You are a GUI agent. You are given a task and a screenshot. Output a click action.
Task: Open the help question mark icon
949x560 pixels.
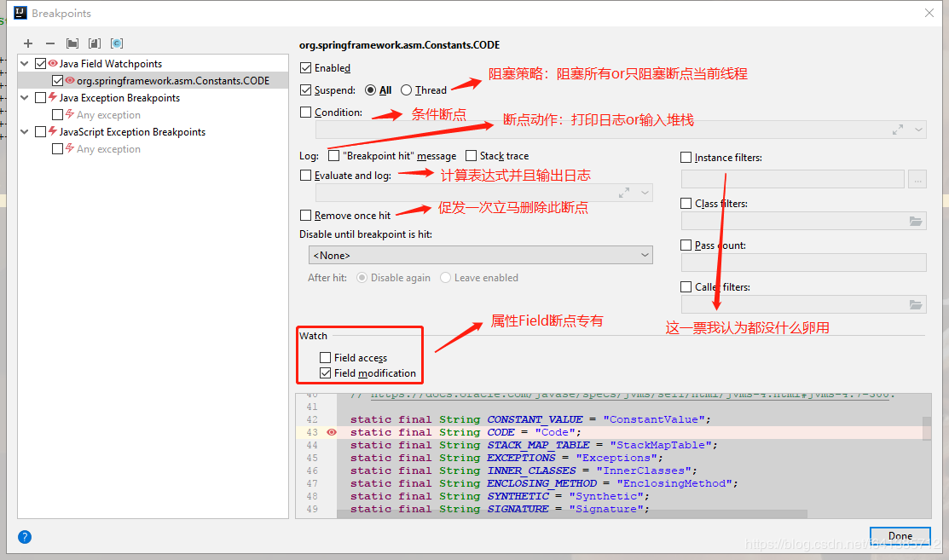pyautogui.click(x=25, y=537)
